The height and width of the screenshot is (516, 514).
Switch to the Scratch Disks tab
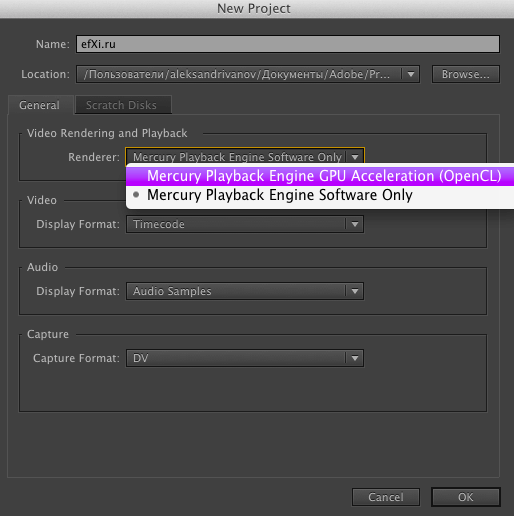click(123, 105)
